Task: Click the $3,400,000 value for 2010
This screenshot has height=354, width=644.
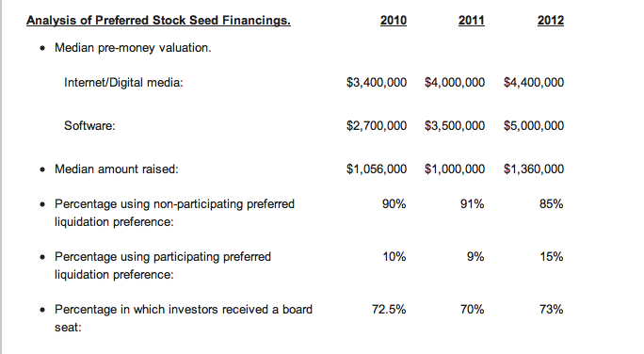Action: pos(377,83)
